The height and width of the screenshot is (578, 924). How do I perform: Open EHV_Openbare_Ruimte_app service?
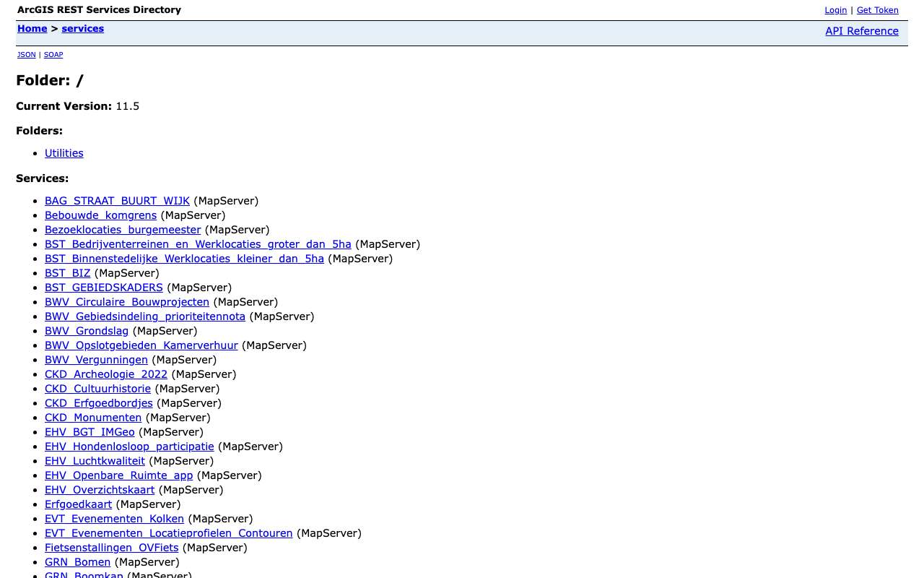[x=119, y=475]
